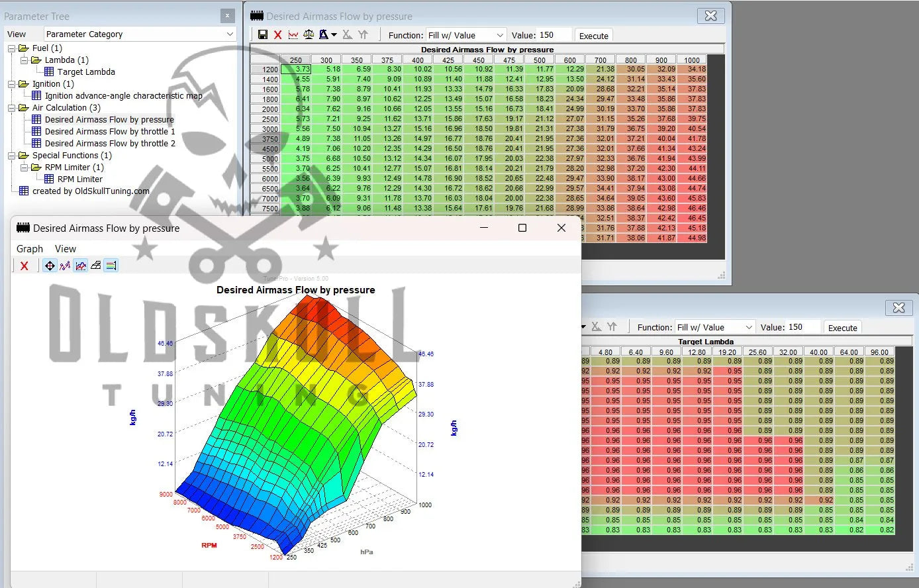
Task: Click the table icon beside RPM Limiter item
Action: click(49, 179)
